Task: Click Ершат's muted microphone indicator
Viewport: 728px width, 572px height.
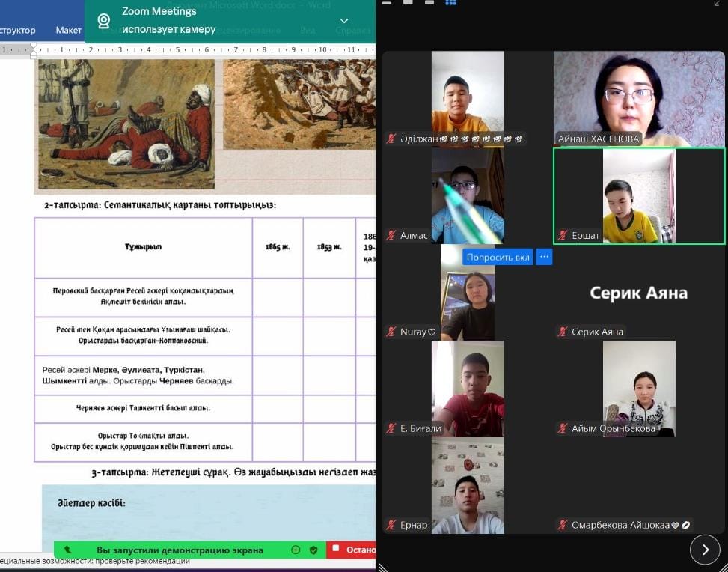Action: pyautogui.click(x=563, y=235)
